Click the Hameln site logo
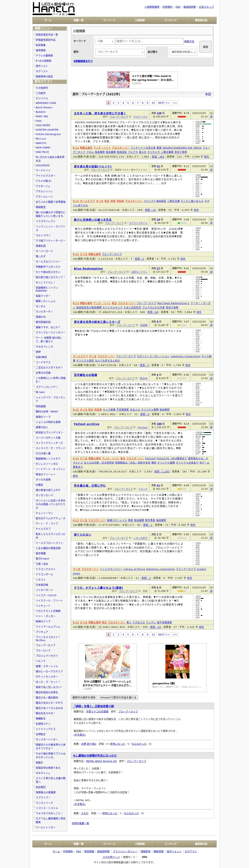Image resolution: width=249 pixels, height=868 pixels. [x=53, y=9]
